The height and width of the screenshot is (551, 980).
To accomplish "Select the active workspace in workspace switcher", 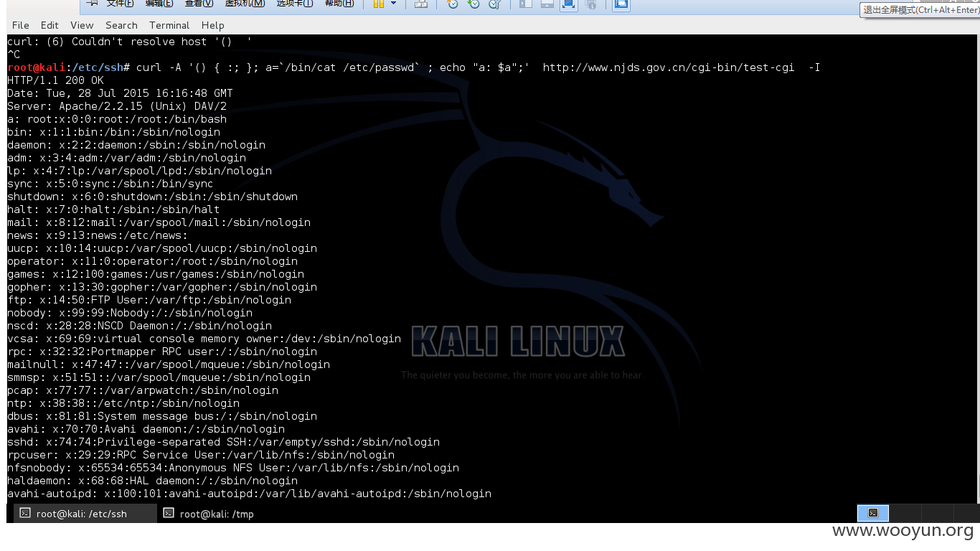I will (873, 513).
